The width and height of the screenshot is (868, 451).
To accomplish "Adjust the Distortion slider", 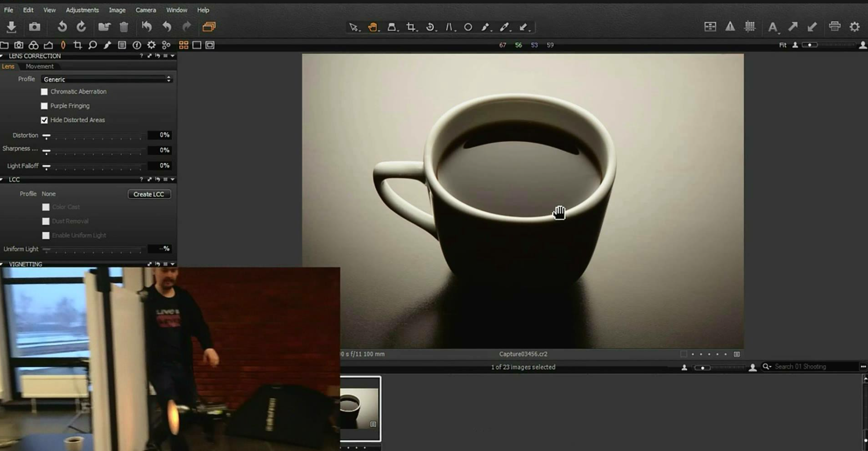I will 47,136.
